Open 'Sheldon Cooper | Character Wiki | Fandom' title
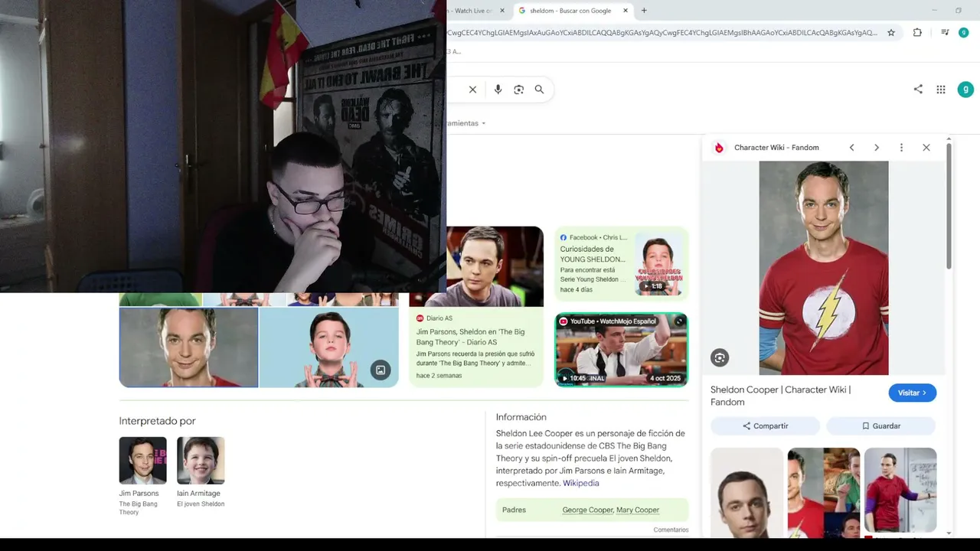 tap(780, 396)
